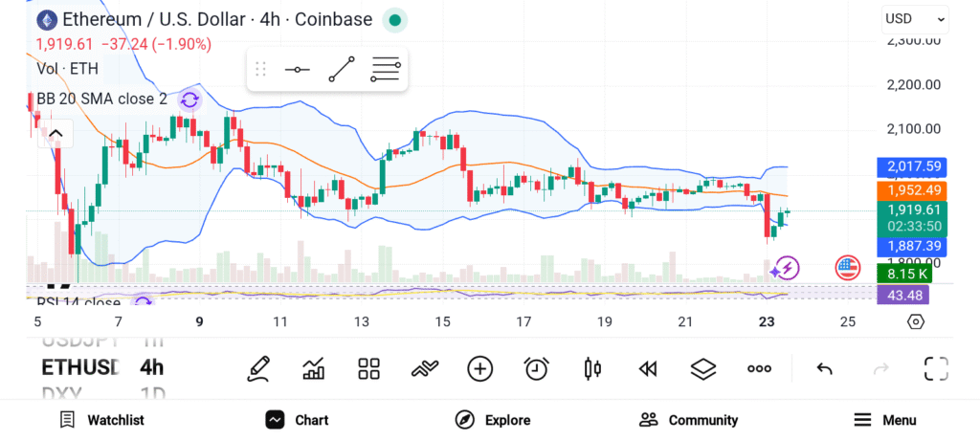Open the drawing tools pencil icon
This screenshot has width=980, height=441.
coord(258,368)
